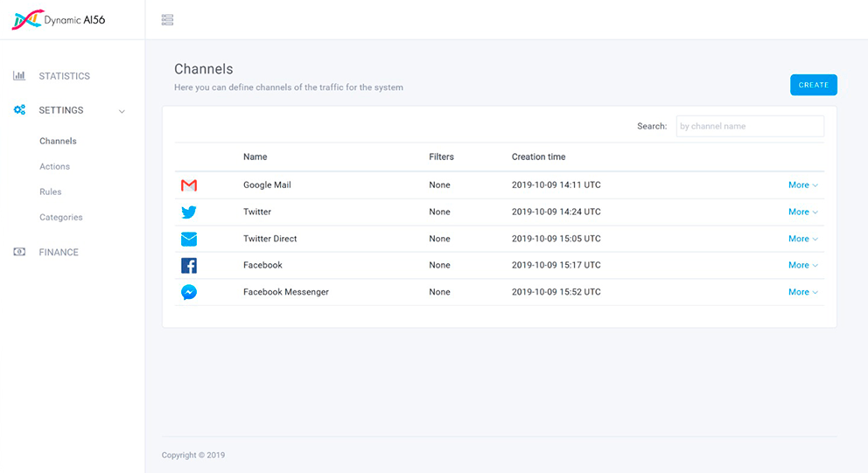
Task: Focus the channel name search field
Action: click(x=750, y=126)
